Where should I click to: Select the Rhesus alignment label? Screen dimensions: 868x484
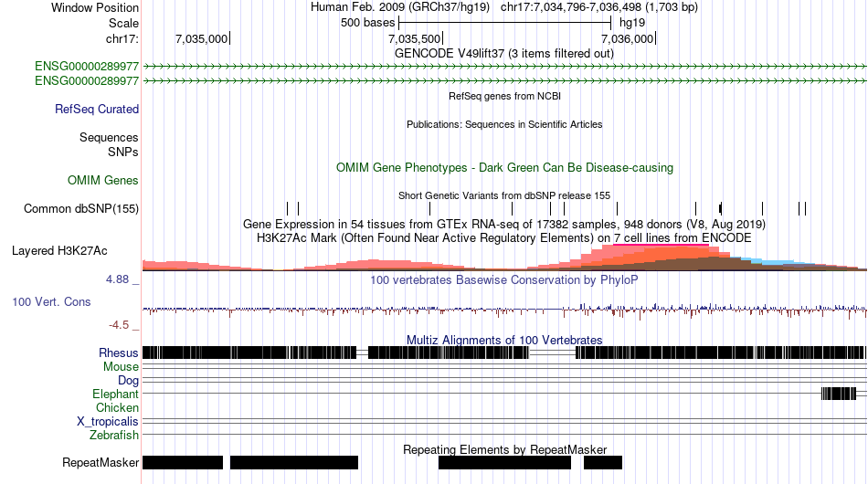(119, 352)
